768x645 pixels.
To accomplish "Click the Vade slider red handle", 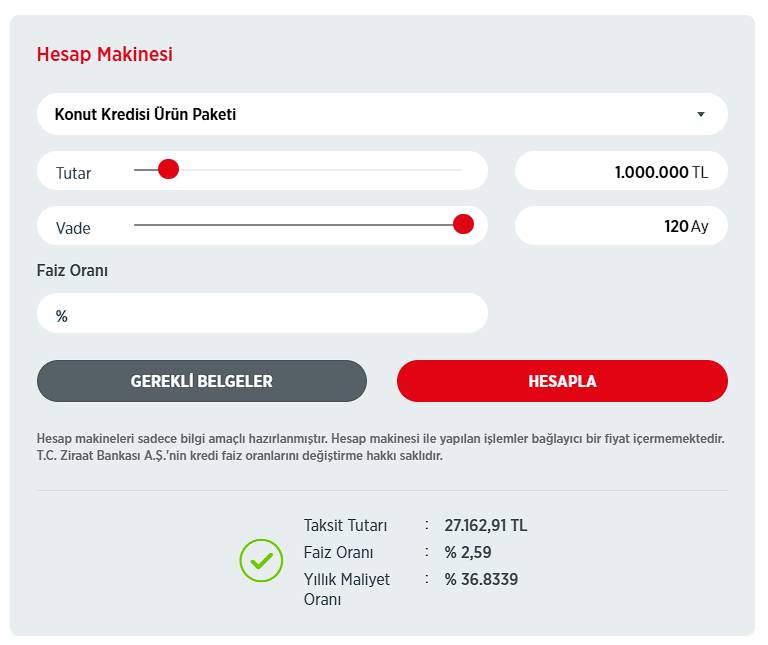I will (x=463, y=224).
